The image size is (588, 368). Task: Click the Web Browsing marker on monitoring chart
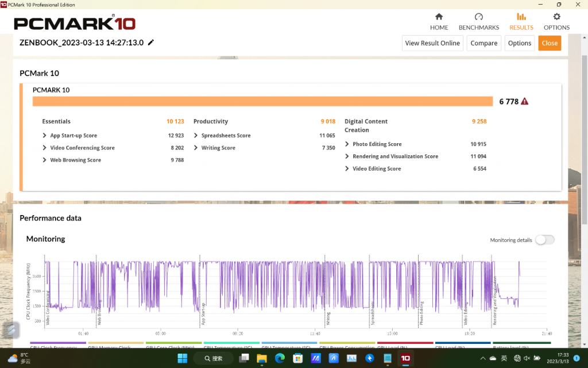point(99,312)
